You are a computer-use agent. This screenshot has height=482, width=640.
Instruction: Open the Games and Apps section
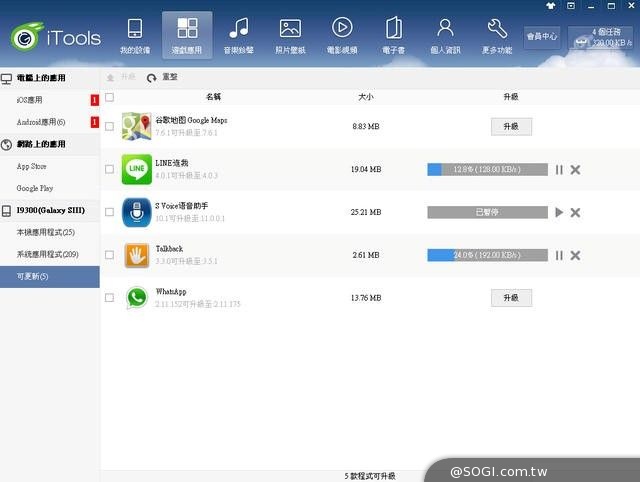coord(187,36)
